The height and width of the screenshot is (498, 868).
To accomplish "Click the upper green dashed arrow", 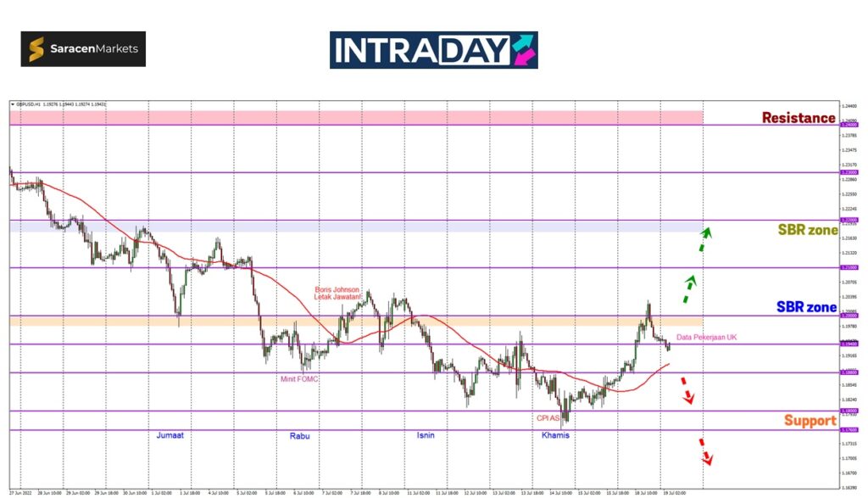I will [704, 238].
